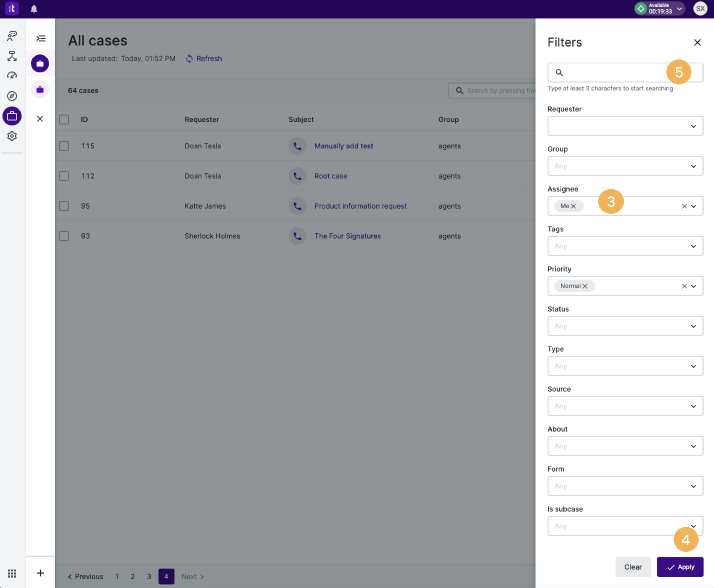Image resolution: width=714 pixels, height=588 pixels.
Task: Open the Source filter dropdown
Action: 625,406
